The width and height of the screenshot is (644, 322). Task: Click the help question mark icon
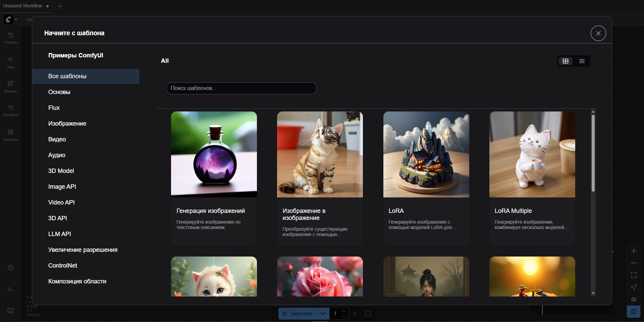click(11, 268)
